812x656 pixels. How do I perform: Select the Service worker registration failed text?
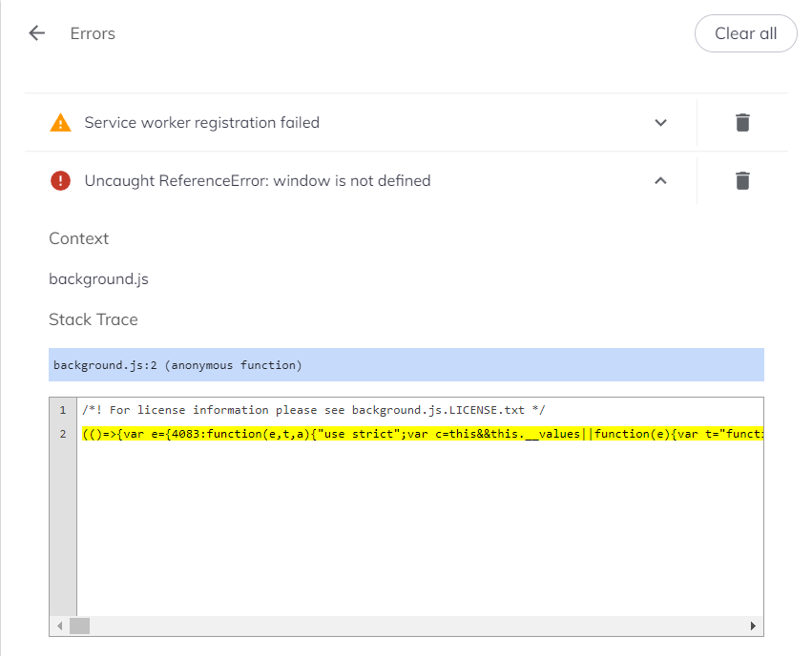coord(201,122)
